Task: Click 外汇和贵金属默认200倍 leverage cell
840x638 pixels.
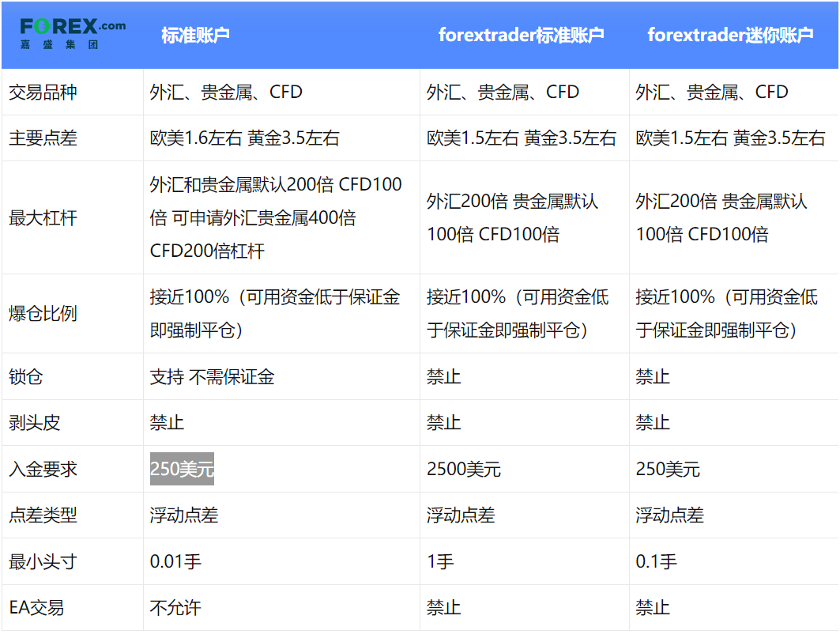Action: tap(276, 217)
